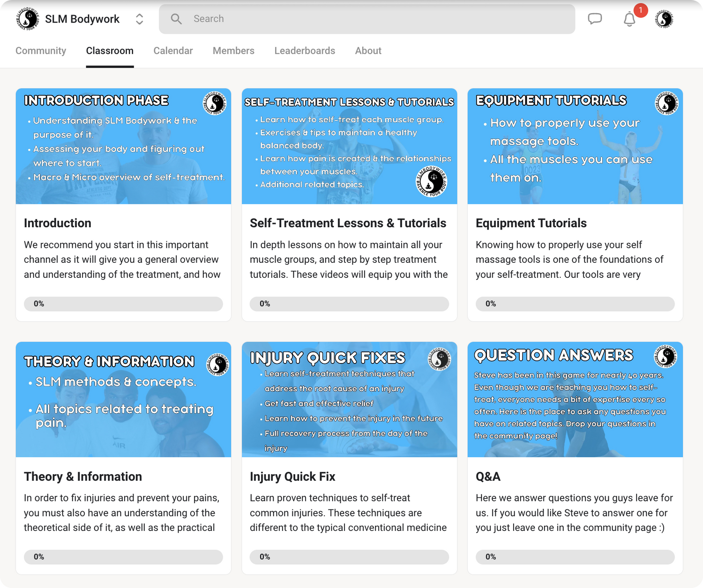Click the Q&A course title
This screenshot has width=703, height=588.
point(488,476)
